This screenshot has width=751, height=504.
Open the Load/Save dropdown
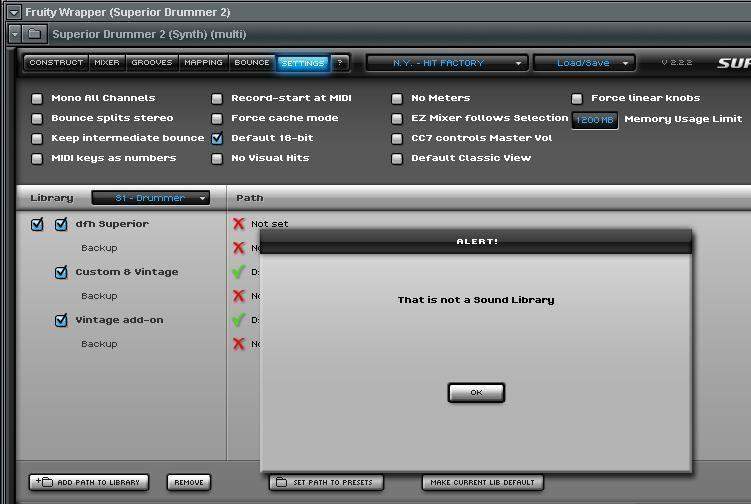(x=584, y=63)
